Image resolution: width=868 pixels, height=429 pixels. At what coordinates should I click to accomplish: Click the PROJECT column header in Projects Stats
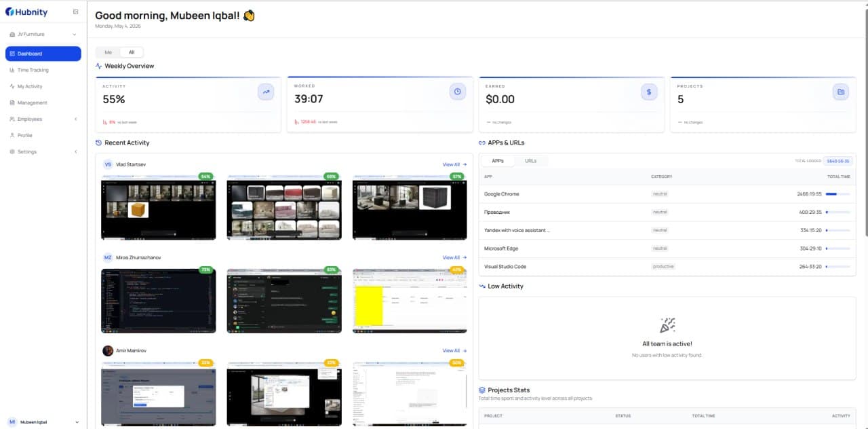pyautogui.click(x=493, y=415)
